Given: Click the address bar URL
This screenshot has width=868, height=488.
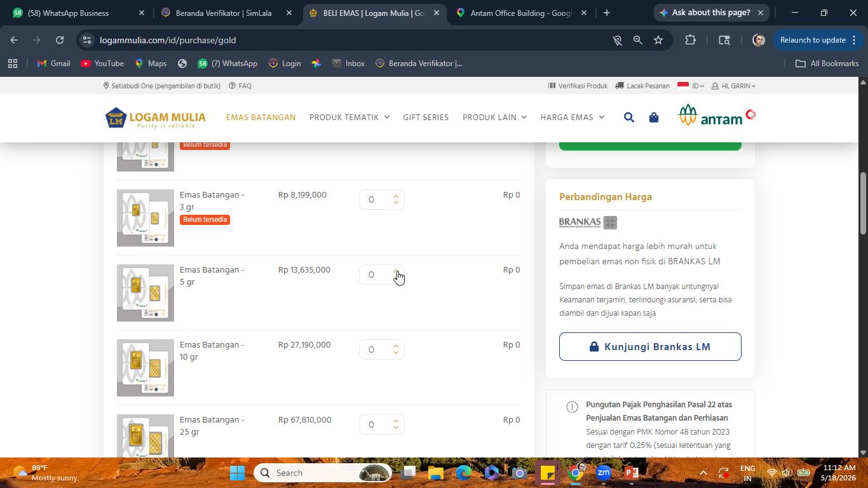Looking at the screenshot, I should (x=168, y=40).
